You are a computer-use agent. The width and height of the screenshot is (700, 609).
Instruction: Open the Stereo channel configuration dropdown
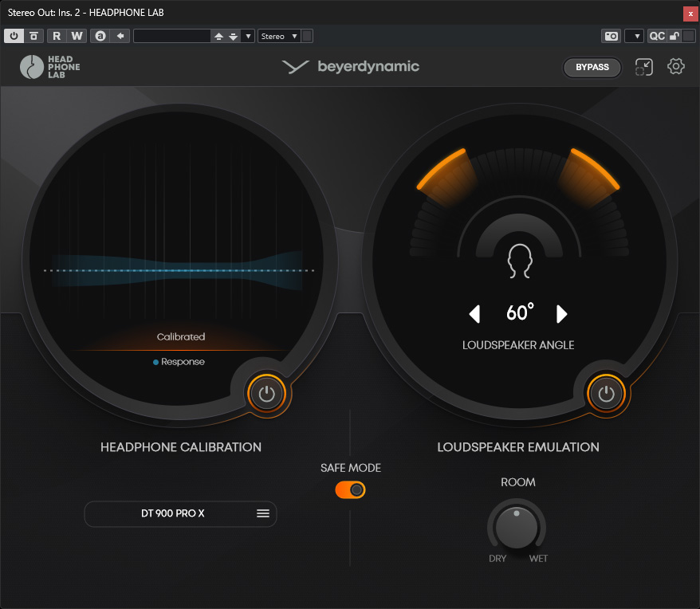[279, 36]
